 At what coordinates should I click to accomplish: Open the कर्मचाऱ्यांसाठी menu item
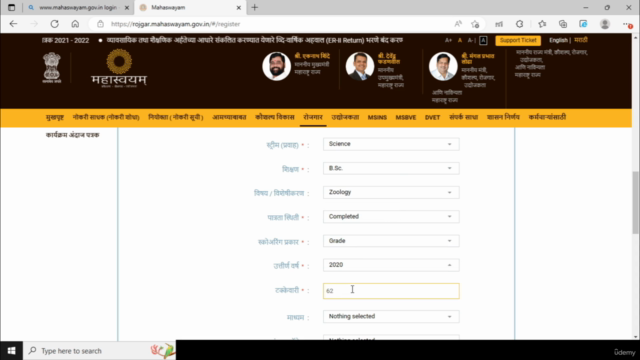pos(547,117)
